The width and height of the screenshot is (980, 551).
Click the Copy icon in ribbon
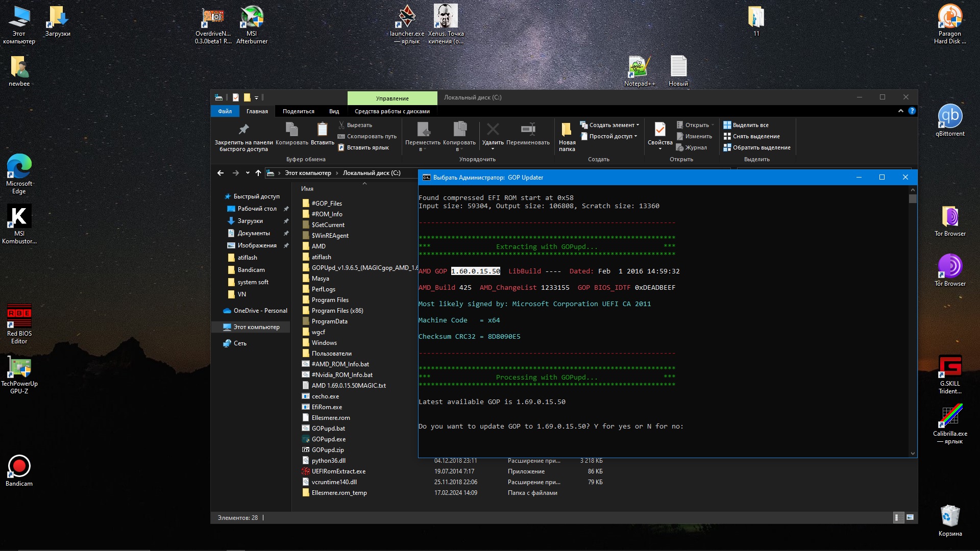[291, 130]
